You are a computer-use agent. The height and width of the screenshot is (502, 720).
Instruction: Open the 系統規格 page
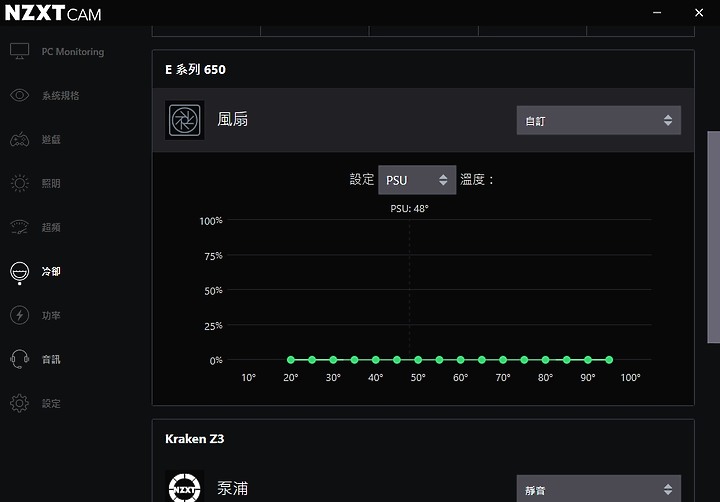click(60, 96)
